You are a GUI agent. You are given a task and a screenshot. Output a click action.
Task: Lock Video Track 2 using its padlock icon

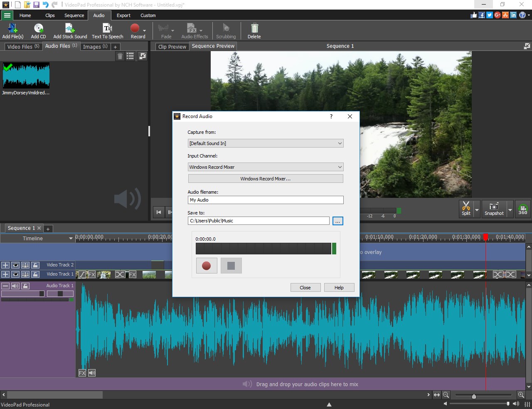36,265
